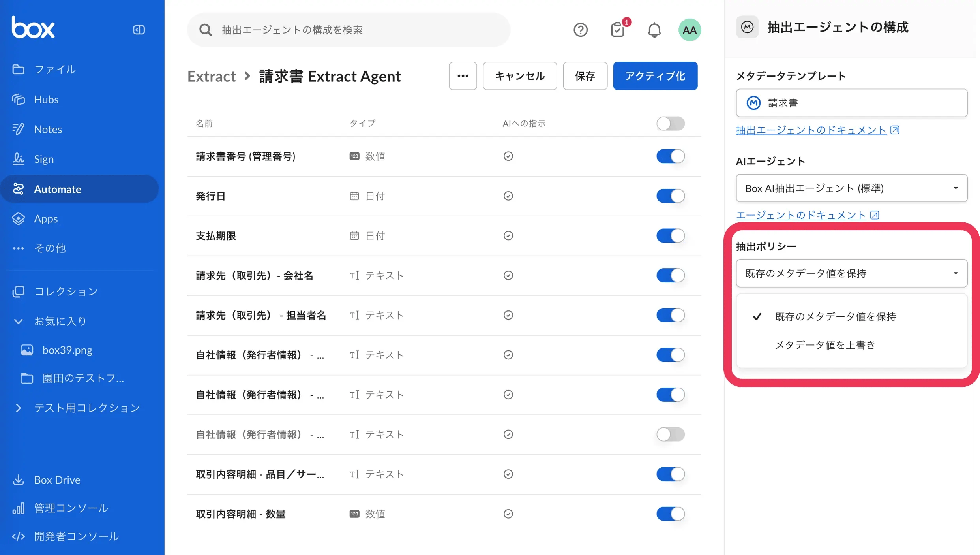Viewport: 980px width, 555px height.
Task: Click the アクティブ化 button
Action: pos(655,76)
